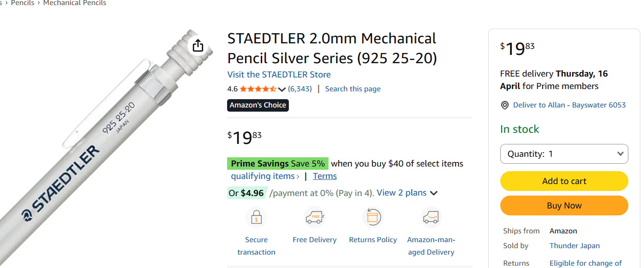644x268 pixels.
Task: Click the orange star rating icons
Action: point(258,89)
